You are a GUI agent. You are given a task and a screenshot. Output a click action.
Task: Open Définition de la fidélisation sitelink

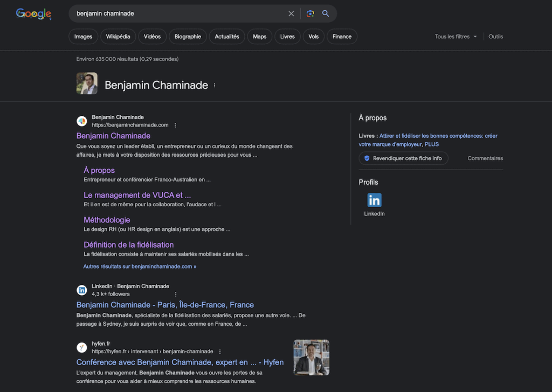click(128, 244)
